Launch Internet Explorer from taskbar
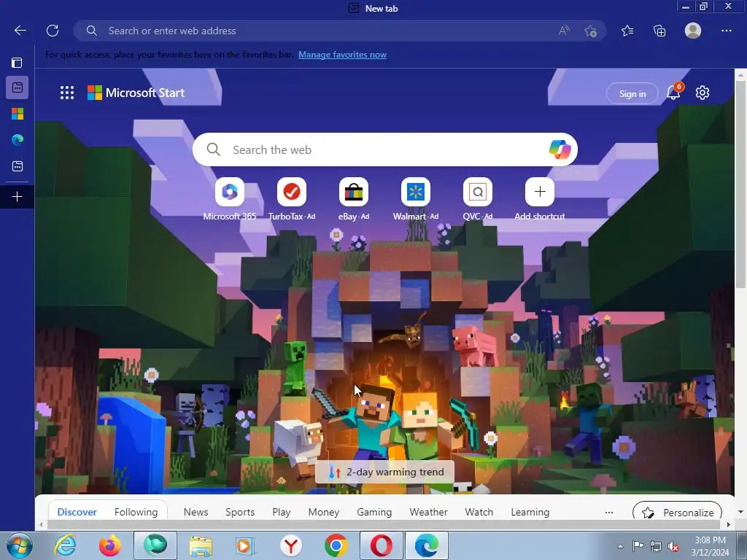The height and width of the screenshot is (560, 747). pos(65,545)
